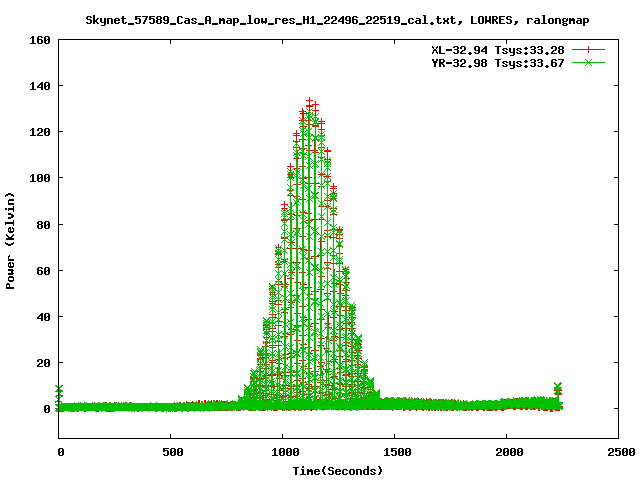Click the x-axis tick label 1000
640x480 pixels.
tap(285, 452)
